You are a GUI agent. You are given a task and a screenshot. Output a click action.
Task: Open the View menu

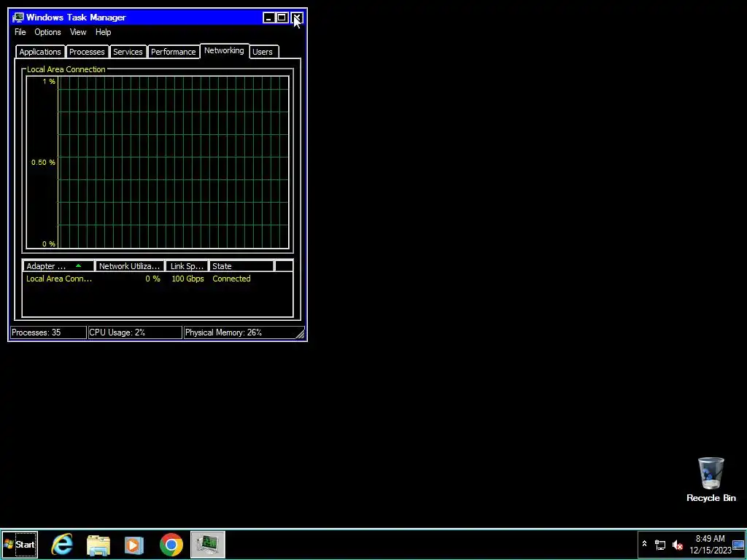click(x=78, y=32)
